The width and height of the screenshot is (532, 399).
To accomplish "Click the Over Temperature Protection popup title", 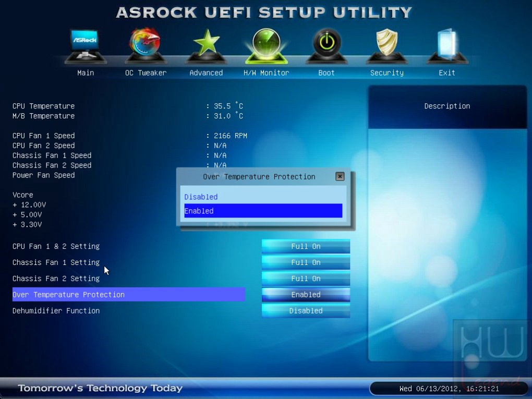I will 259,177.
